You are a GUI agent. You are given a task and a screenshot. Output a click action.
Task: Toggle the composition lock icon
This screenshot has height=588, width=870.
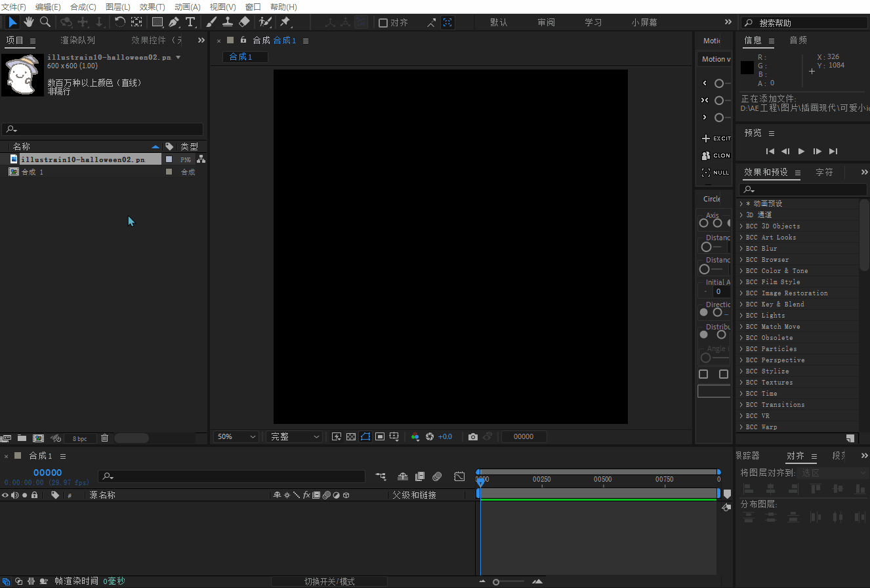(243, 40)
